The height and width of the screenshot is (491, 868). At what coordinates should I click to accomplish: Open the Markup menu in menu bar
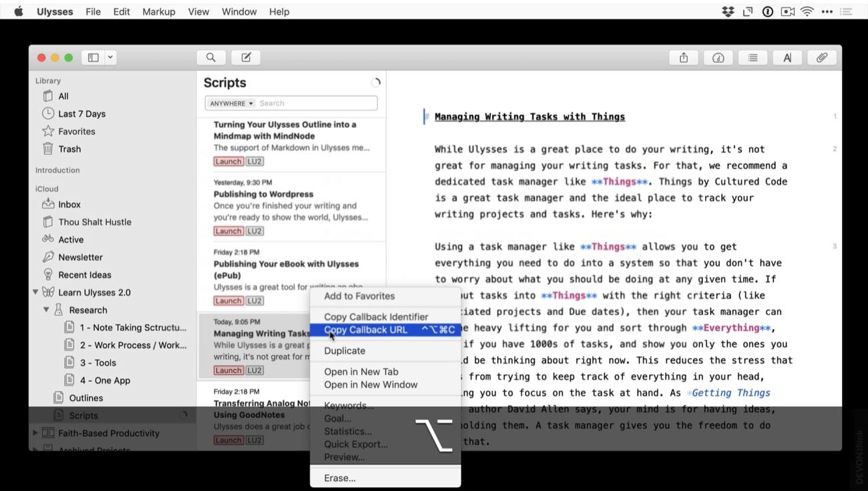159,11
